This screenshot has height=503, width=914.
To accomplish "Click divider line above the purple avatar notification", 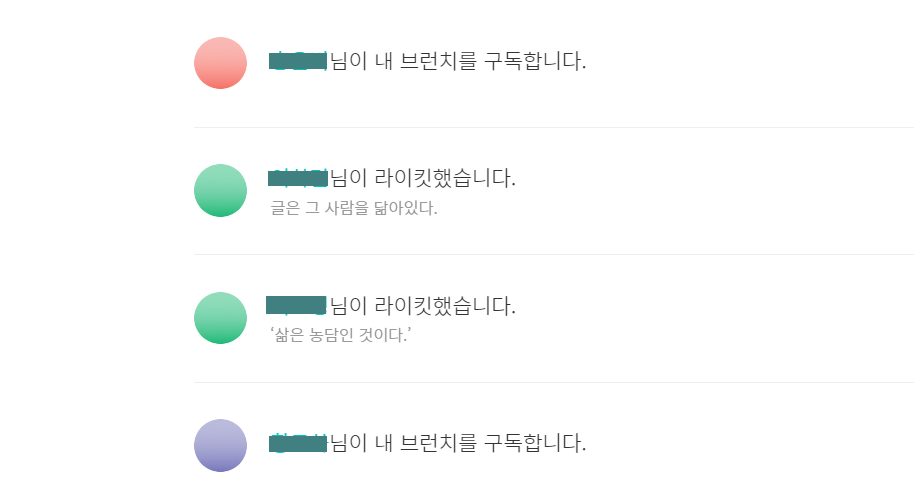I will [550, 382].
